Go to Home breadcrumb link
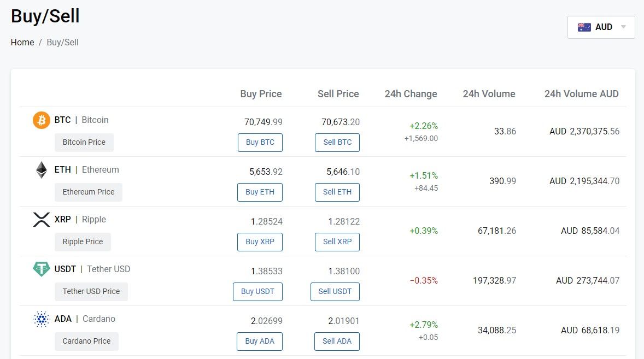The image size is (644, 359). [x=22, y=42]
